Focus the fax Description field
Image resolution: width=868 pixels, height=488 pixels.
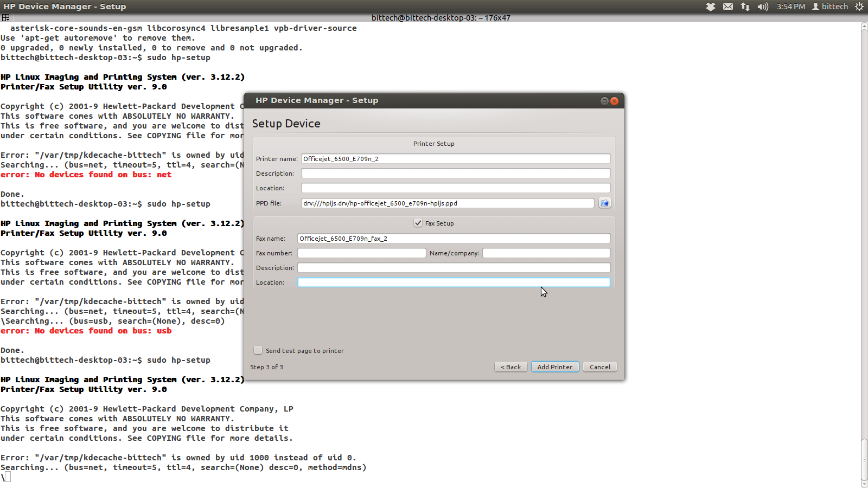(454, 267)
